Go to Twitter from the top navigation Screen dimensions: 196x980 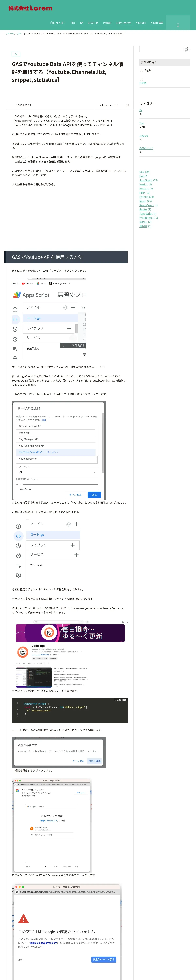point(107,23)
